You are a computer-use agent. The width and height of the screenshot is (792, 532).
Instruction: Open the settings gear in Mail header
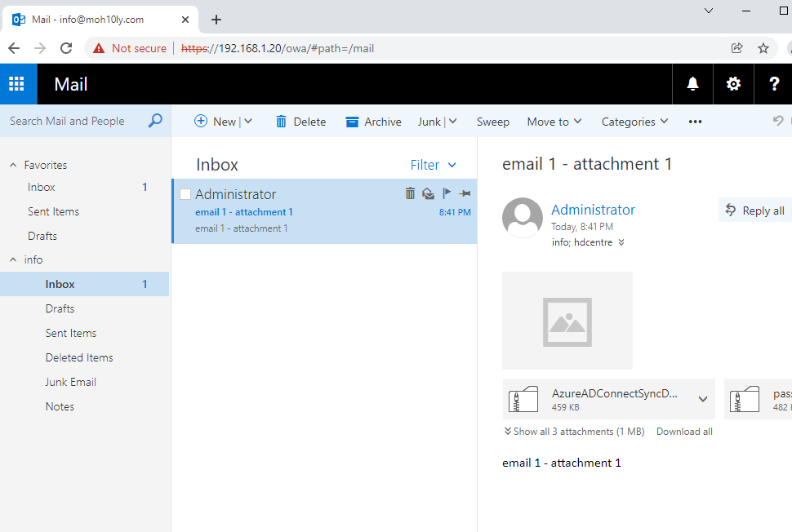click(733, 84)
